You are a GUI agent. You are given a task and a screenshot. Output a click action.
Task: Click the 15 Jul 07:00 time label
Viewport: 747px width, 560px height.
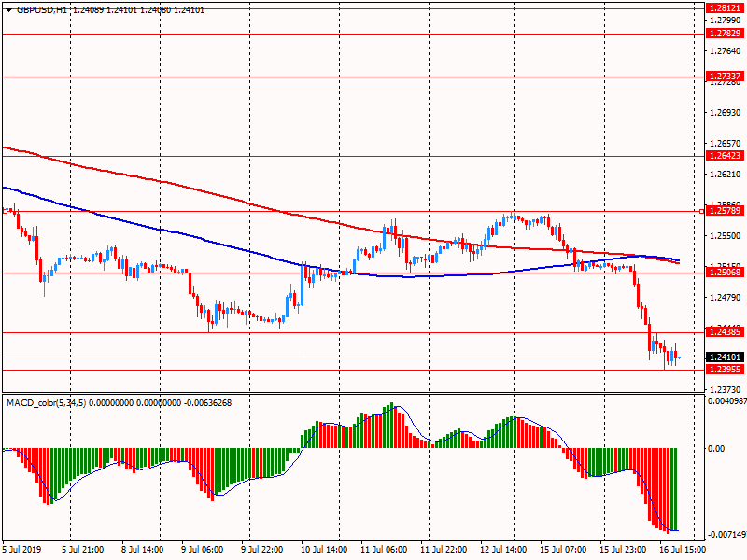tap(563, 550)
